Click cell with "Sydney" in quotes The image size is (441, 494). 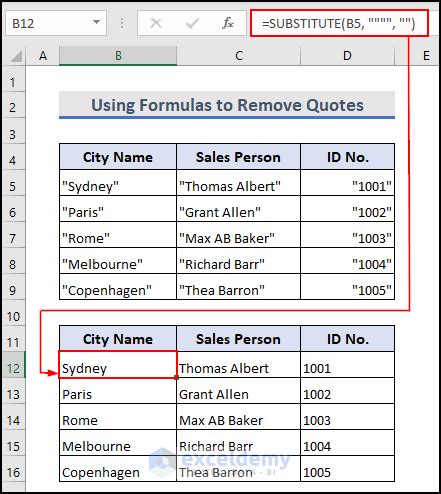118,183
